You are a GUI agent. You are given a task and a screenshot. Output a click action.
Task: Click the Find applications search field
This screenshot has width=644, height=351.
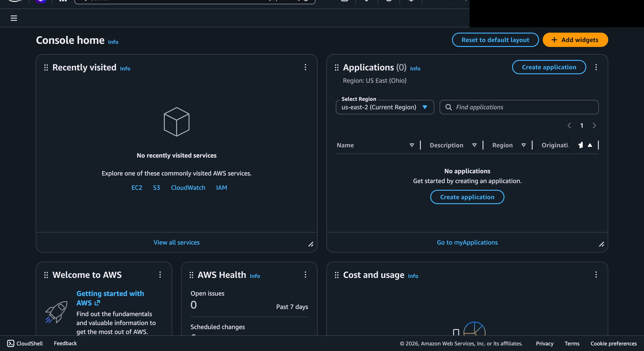point(519,107)
